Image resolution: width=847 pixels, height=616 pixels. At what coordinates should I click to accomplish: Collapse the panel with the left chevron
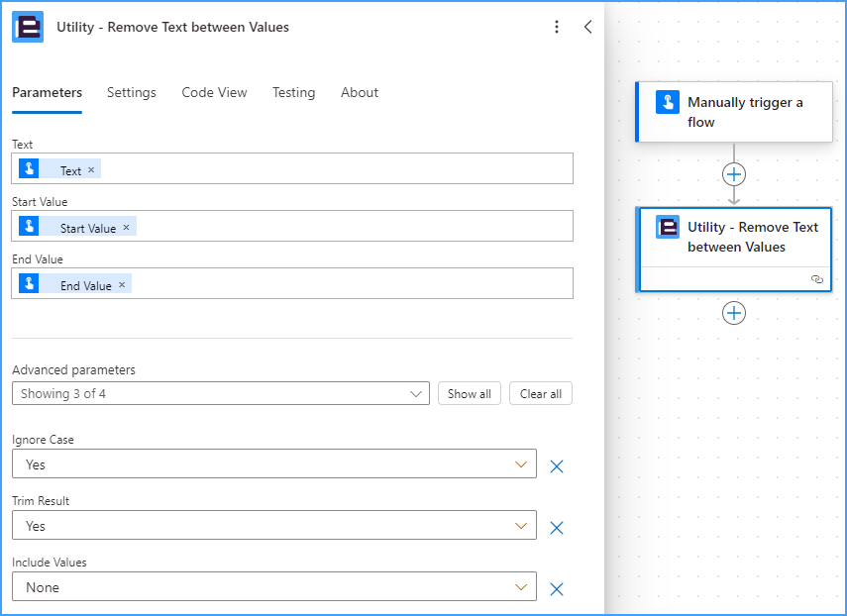588,27
